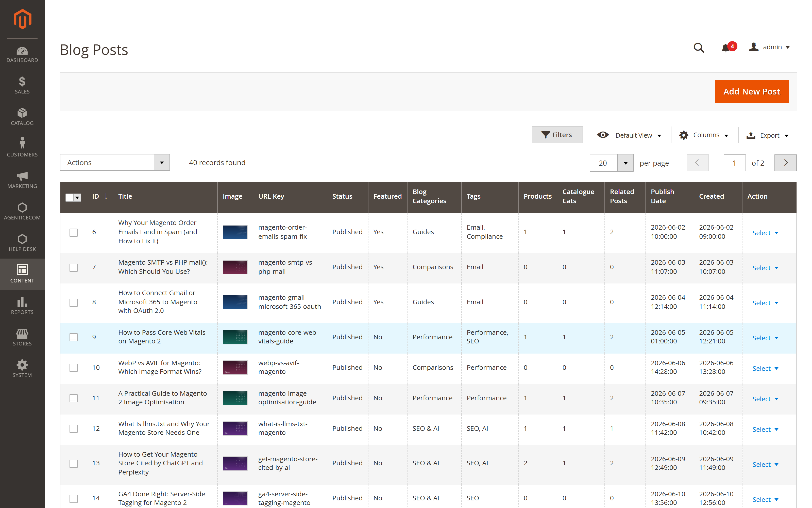Open the Default View bookmarks menu
Screen dimensions: 812x508
(x=630, y=135)
